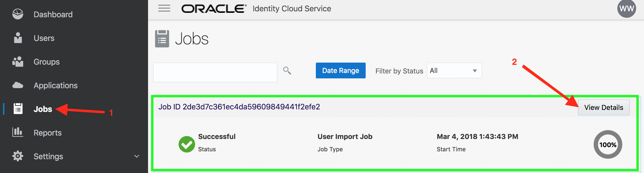Screen dimensions: 644x173
Task: Click the Jobs clipboard icon in sidebar
Action: pyautogui.click(x=18, y=109)
